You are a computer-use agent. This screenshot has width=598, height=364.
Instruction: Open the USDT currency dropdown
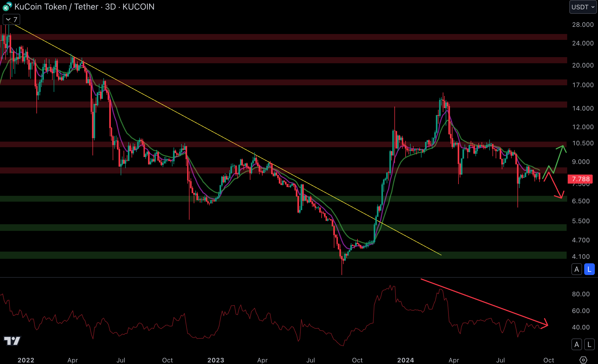583,7
